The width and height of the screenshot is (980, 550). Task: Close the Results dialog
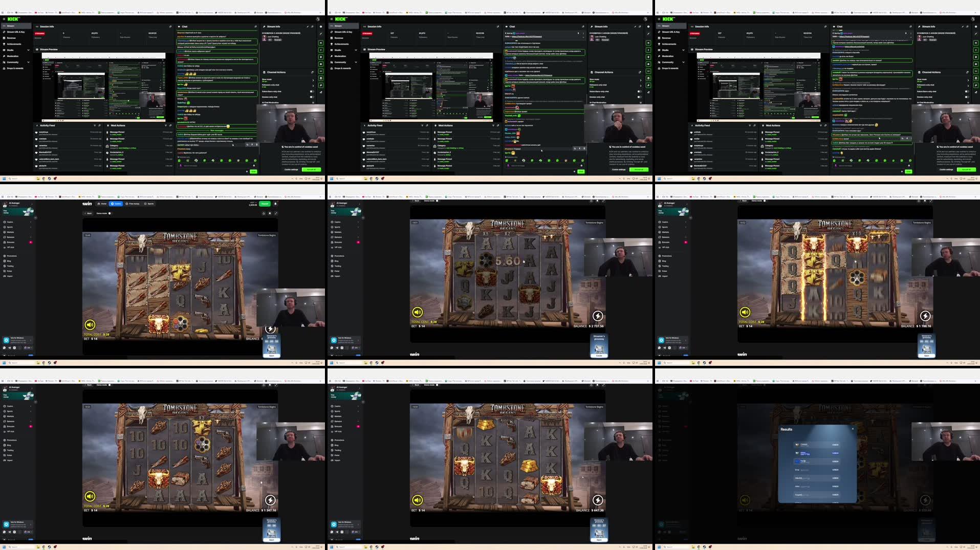pos(853,429)
